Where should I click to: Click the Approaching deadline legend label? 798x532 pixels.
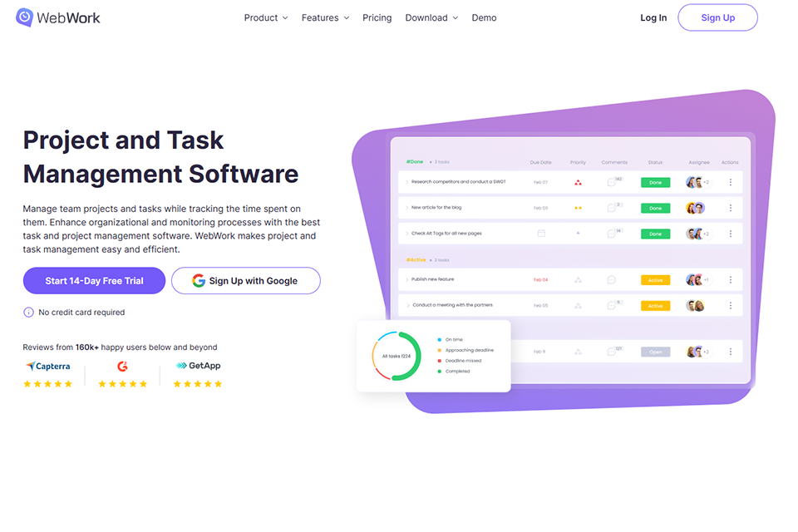[469, 350]
